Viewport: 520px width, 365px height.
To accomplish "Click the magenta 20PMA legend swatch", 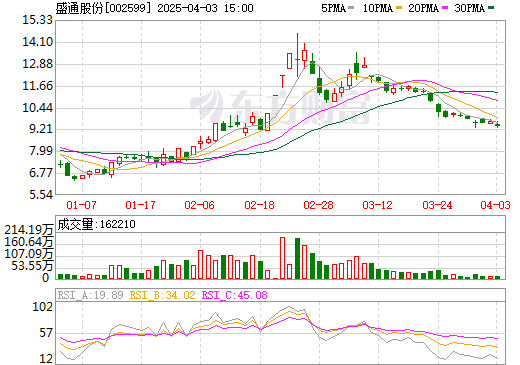I will pyautogui.click(x=445, y=8).
